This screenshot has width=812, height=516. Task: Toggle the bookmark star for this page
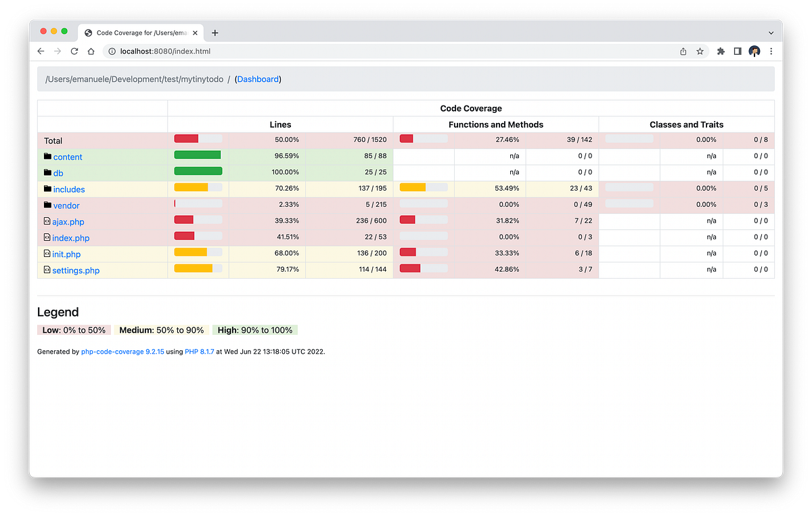(700, 51)
